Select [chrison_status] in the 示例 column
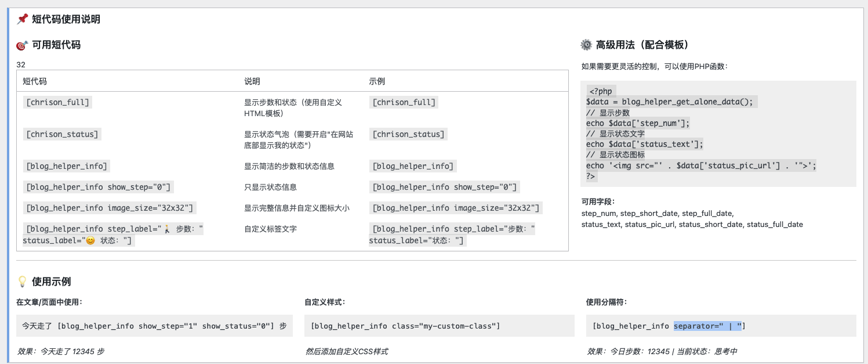 tap(408, 134)
